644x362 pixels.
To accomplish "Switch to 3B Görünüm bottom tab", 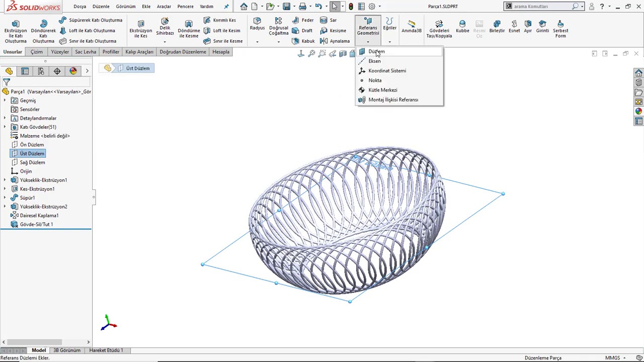I will click(67, 350).
